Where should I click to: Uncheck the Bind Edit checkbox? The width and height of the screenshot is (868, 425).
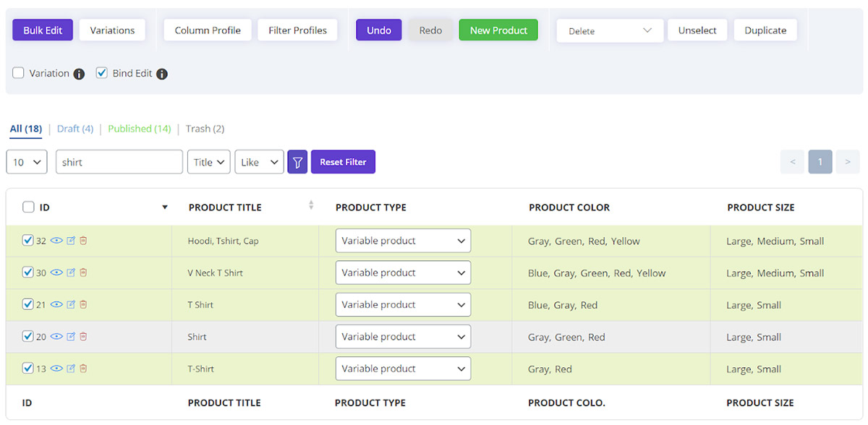(x=102, y=73)
